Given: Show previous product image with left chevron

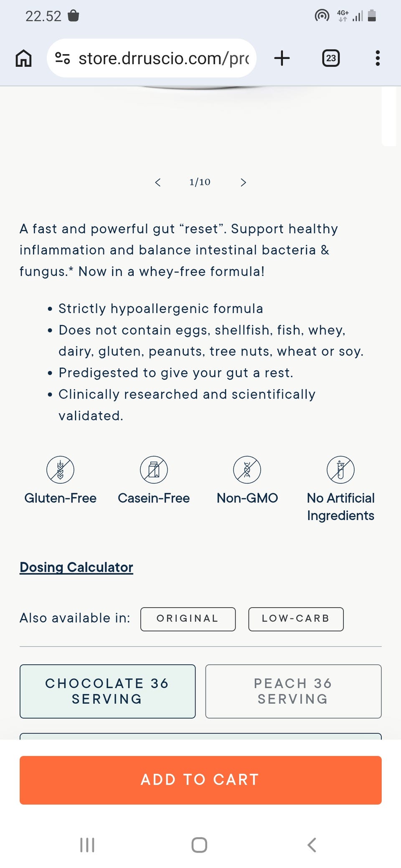Looking at the screenshot, I should (157, 182).
